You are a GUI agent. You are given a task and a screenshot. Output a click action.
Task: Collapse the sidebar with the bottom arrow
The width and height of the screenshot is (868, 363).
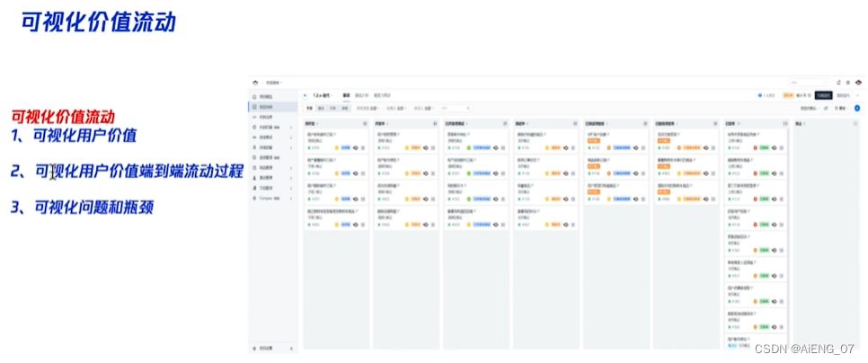(x=291, y=349)
